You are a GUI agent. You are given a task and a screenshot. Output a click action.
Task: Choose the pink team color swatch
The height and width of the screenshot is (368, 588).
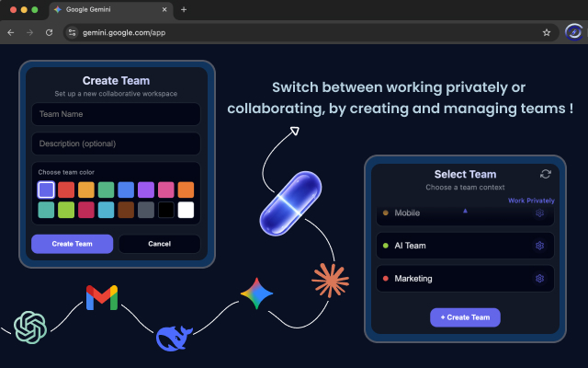pos(165,190)
